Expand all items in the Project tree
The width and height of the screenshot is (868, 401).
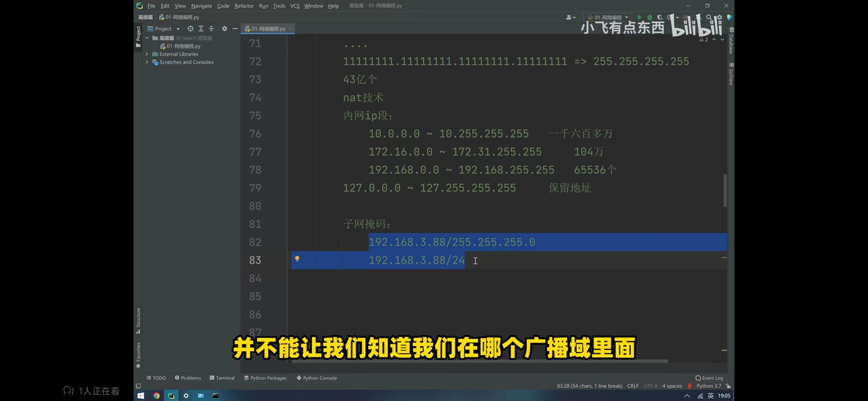[201, 29]
